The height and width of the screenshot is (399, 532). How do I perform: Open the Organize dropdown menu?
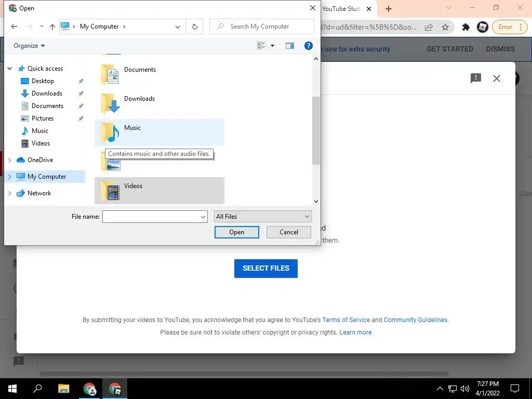pos(29,46)
